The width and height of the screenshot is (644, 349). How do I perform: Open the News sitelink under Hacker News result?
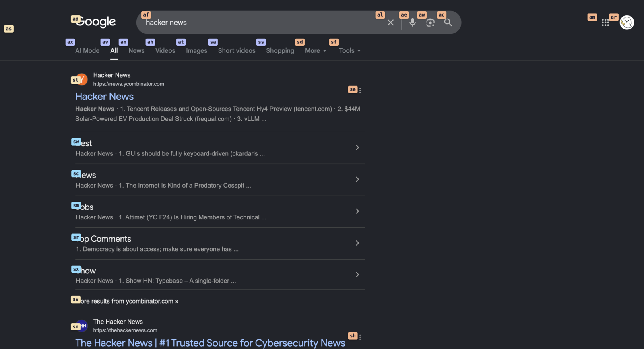coord(86,175)
